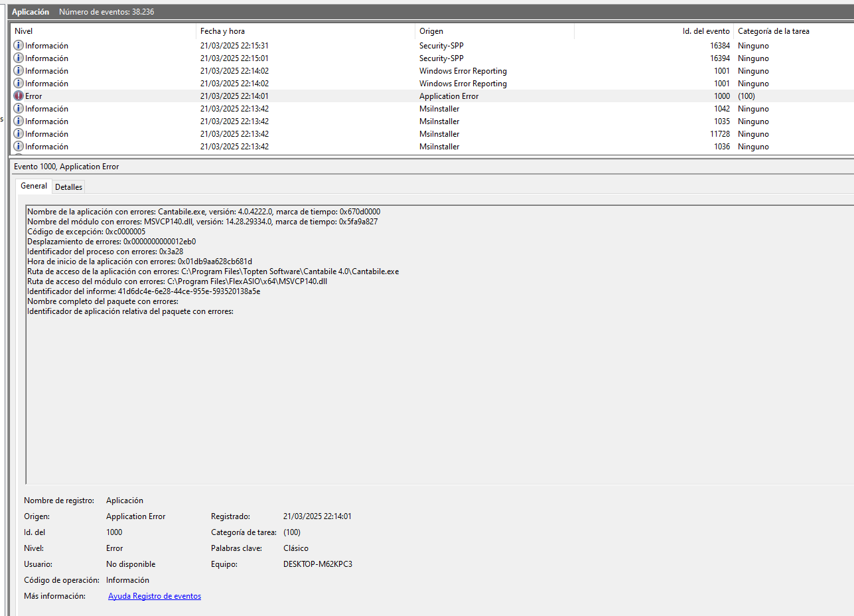Click event ID 1000 in the list

point(721,96)
